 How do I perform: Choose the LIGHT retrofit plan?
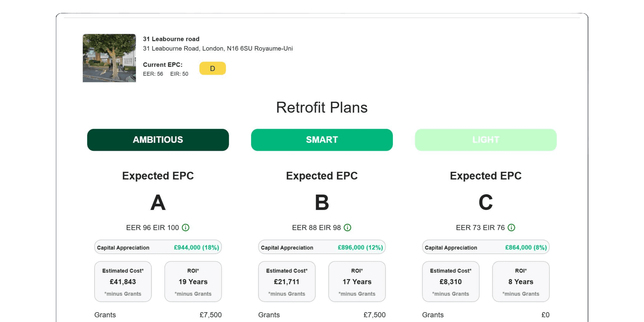(x=486, y=140)
